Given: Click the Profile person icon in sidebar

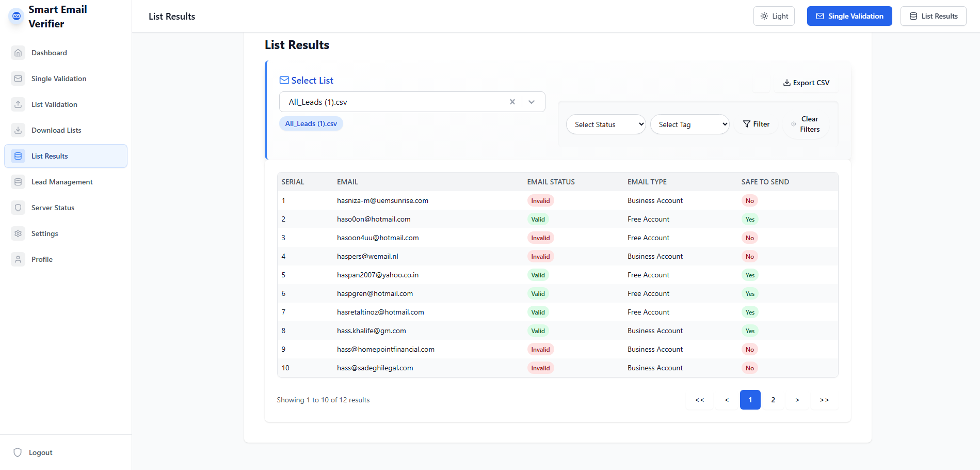Looking at the screenshot, I should pos(18,259).
